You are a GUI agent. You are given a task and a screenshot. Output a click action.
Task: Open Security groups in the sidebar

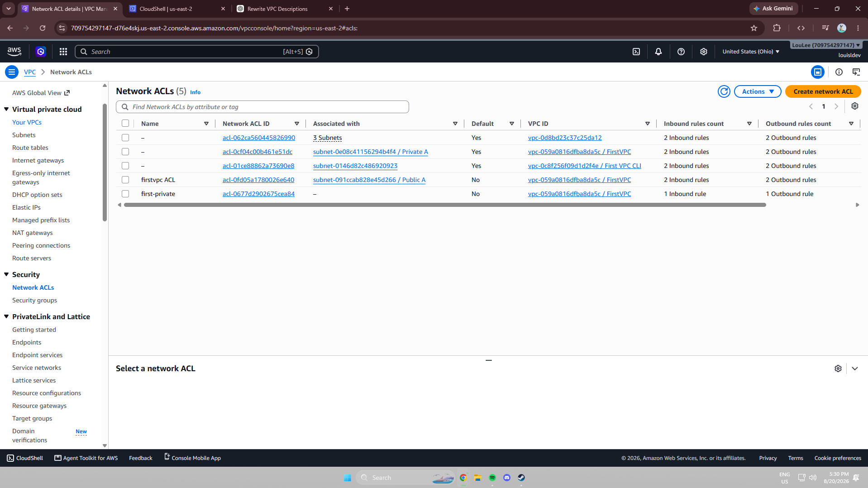(x=35, y=300)
